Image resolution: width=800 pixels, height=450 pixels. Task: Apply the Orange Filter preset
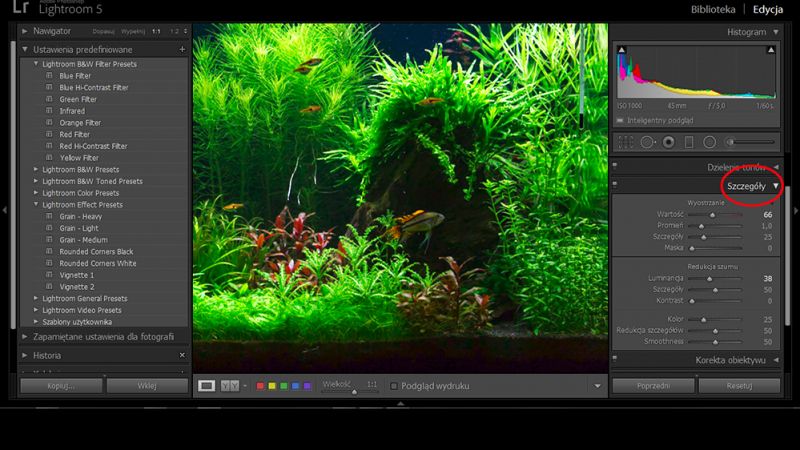coord(80,122)
